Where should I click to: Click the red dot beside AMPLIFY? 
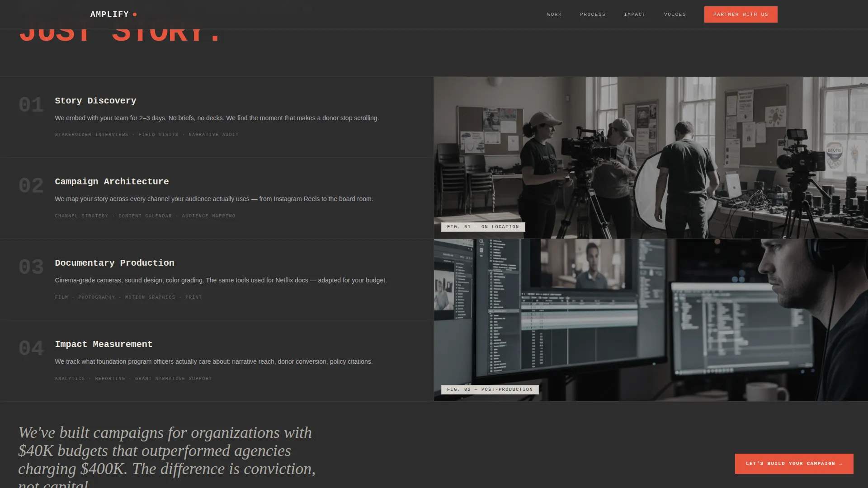[x=135, y=14]
